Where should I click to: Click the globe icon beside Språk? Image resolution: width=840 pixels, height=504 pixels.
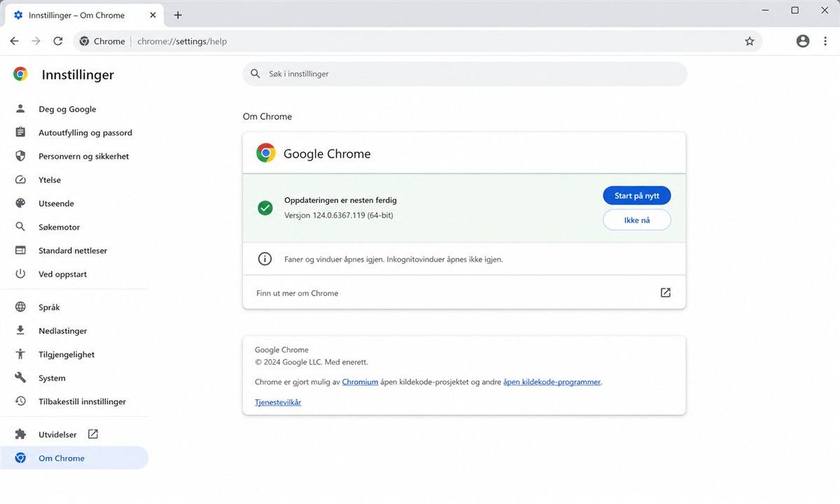coord(20,307)
